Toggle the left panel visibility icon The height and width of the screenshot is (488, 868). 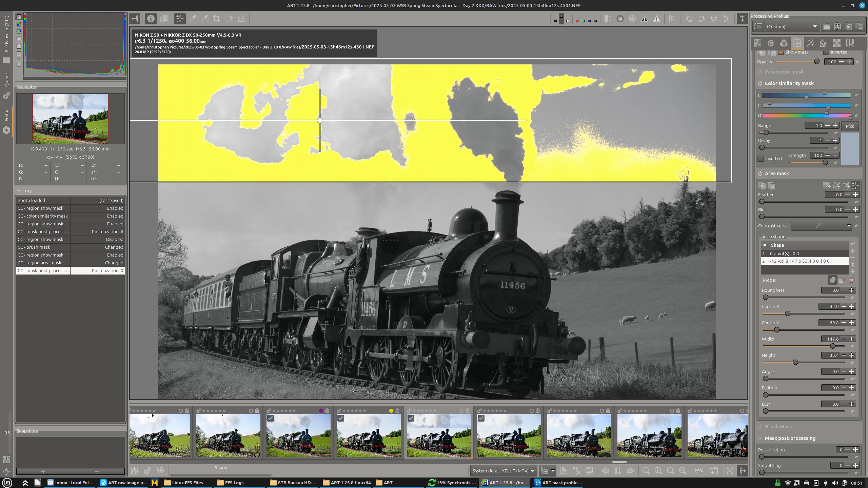[x=135, y=19]
